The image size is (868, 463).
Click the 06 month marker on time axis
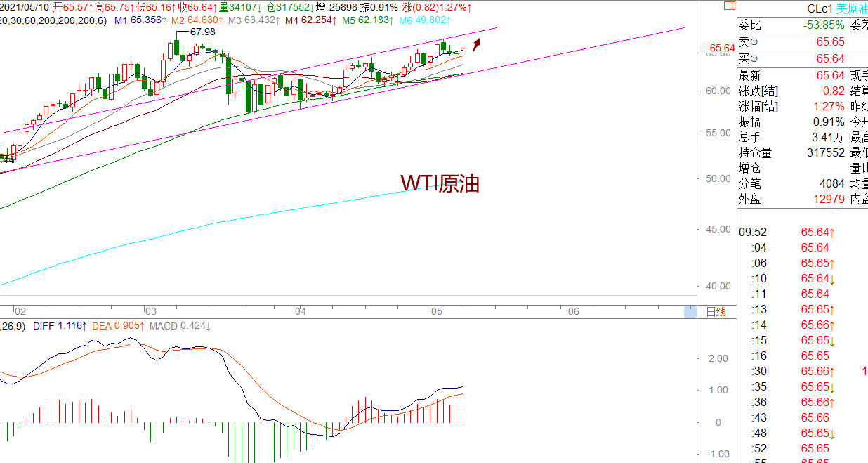[x=573, y=311]
